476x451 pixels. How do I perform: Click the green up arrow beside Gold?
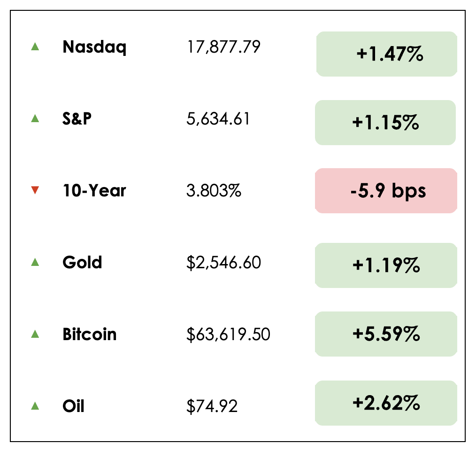tap(34, 262)
